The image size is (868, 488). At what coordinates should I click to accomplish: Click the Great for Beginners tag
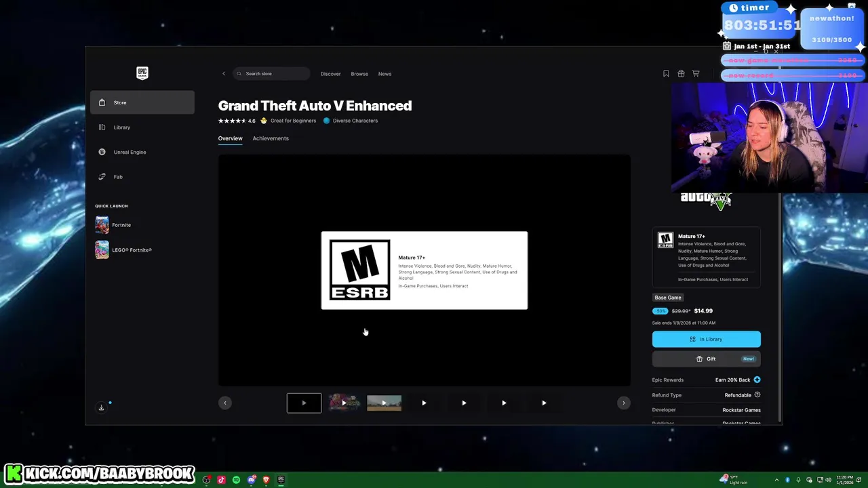(289, 121)
